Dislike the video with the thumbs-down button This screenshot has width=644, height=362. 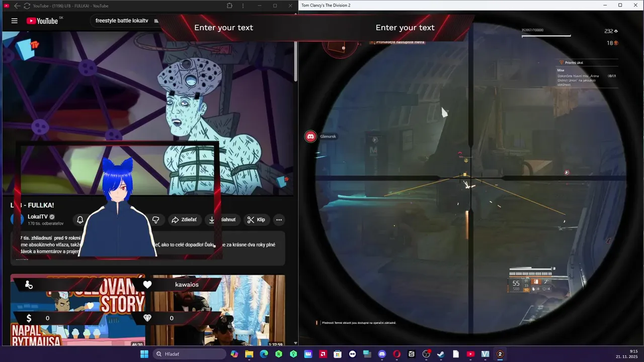[x=156, y=220]
